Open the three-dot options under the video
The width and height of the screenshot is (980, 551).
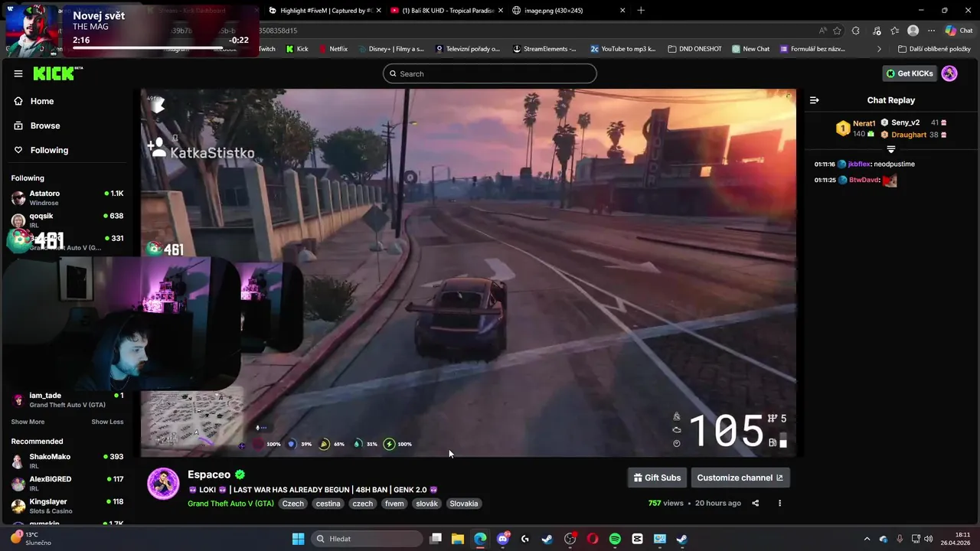[780, 503]
